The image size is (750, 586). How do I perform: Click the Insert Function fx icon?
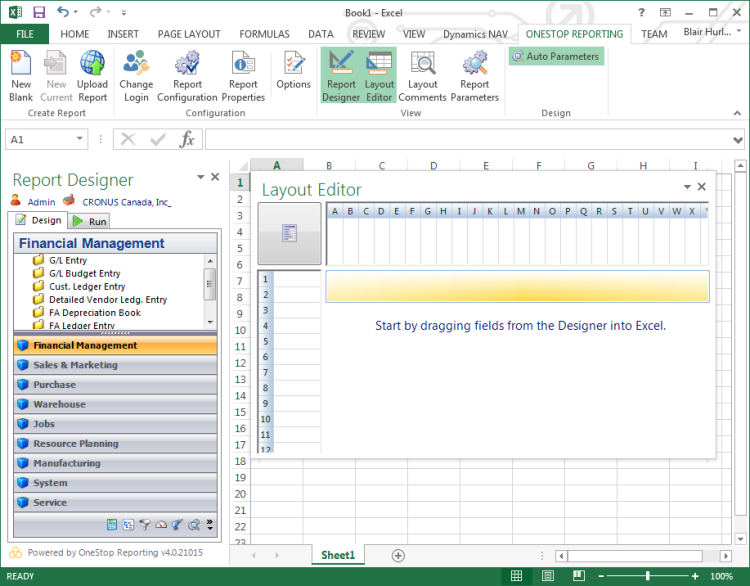(187, 139)
